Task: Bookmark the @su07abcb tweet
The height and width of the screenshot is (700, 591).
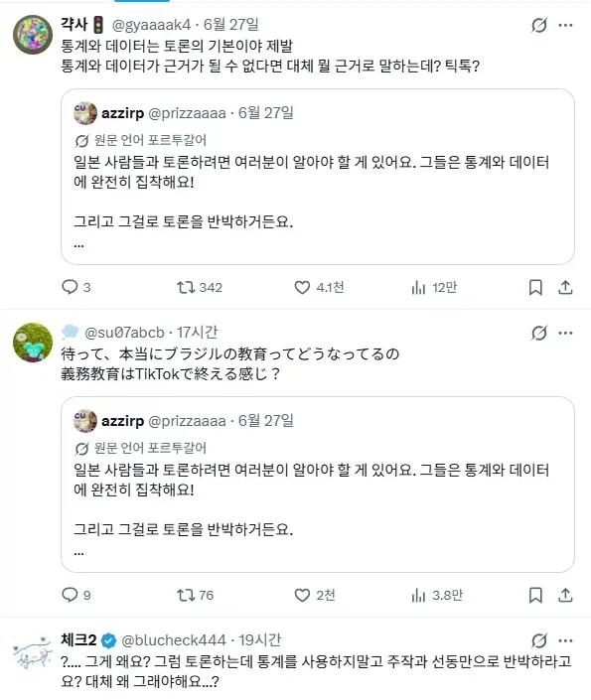Action: click(x=535, y=595)
